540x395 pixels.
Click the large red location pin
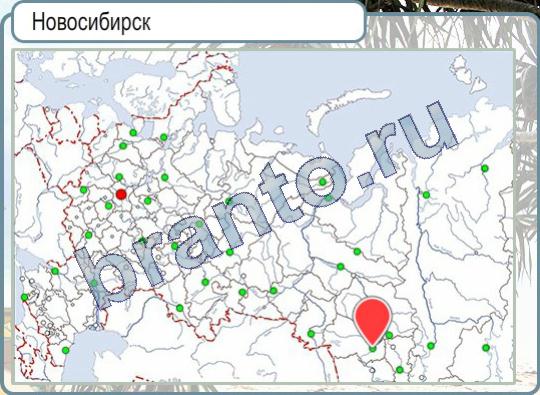click(372, 321)
